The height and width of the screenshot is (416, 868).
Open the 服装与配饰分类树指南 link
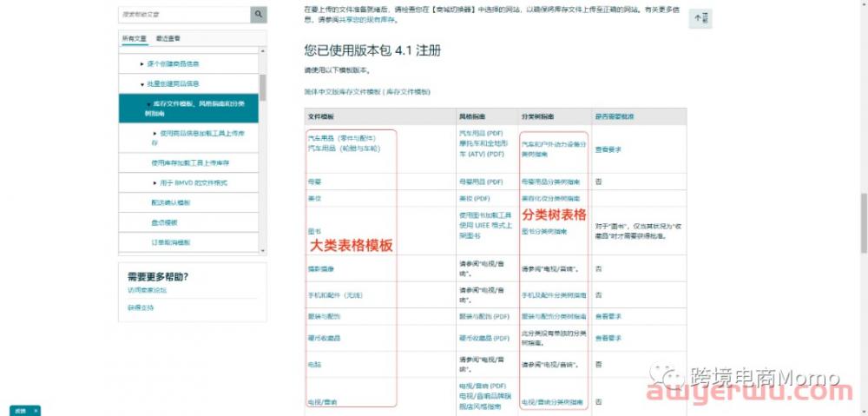554,316
